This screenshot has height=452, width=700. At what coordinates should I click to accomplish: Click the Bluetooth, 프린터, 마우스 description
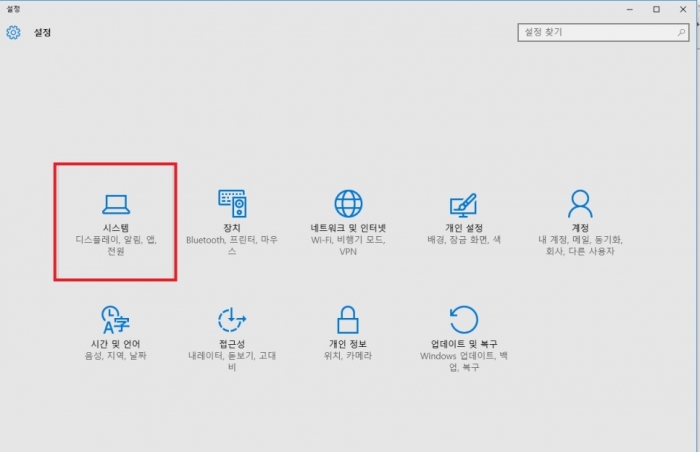(232, 246)
